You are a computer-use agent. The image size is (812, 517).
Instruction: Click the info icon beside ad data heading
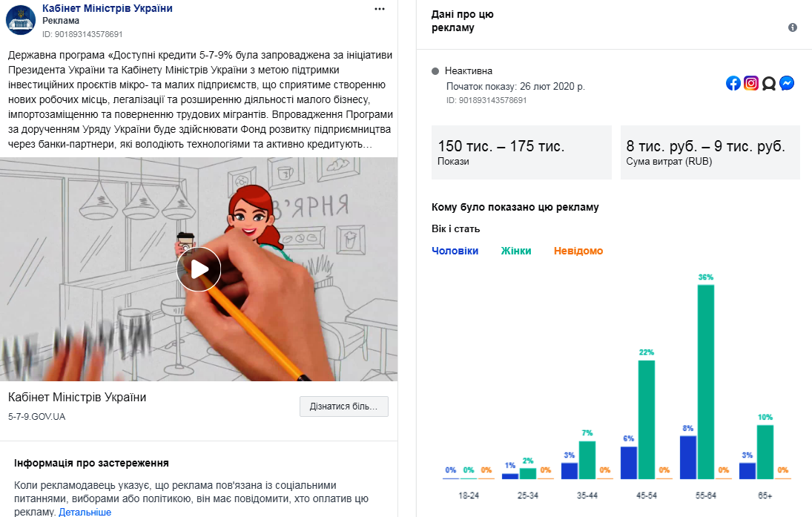coord(792,27)
